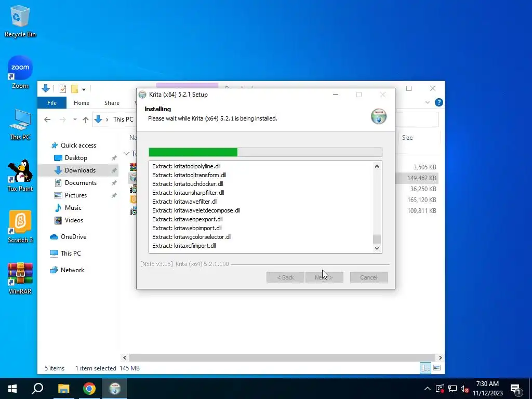532x399 pixels.
Task: Select Music in navigation pane
Action: pos(73,208)
